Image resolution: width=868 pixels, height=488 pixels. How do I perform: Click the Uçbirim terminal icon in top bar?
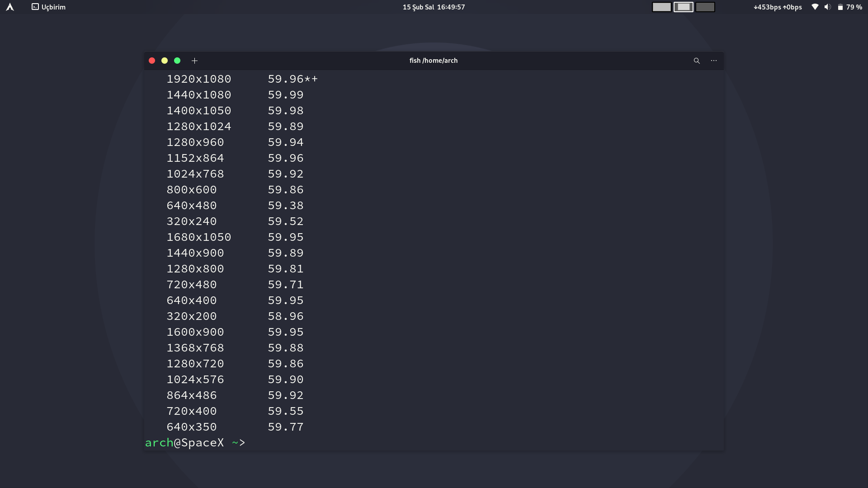pyautogui.click(x=35, y=7)
